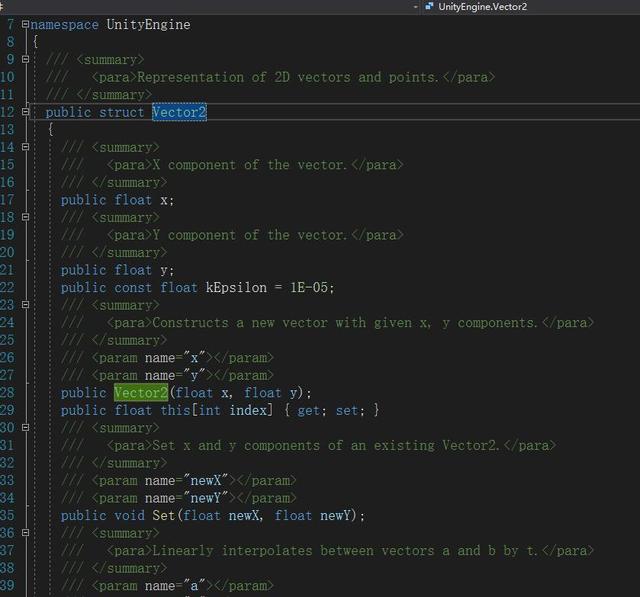The height and width of the screenshot is (597, 640).
Task: Click 'Constructs a new vector' comment line
Action: (x=327, y=323)
